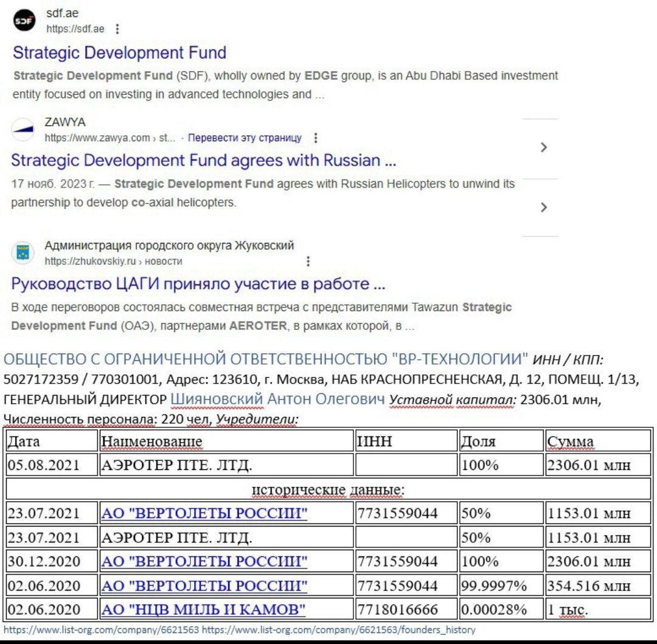Image resolution: width=657 pixels, height=644 pixels.
Task: Click 'Перевести эту страницу' translate link
Action: tap(245, 138)
